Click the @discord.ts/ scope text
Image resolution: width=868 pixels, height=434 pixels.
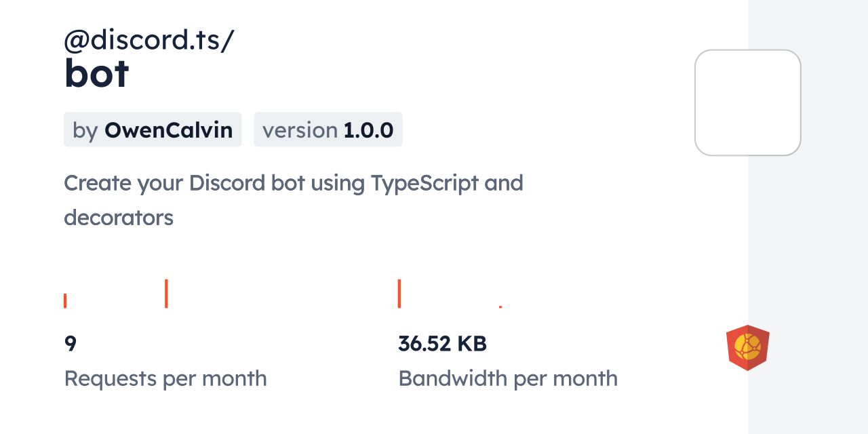149,40
